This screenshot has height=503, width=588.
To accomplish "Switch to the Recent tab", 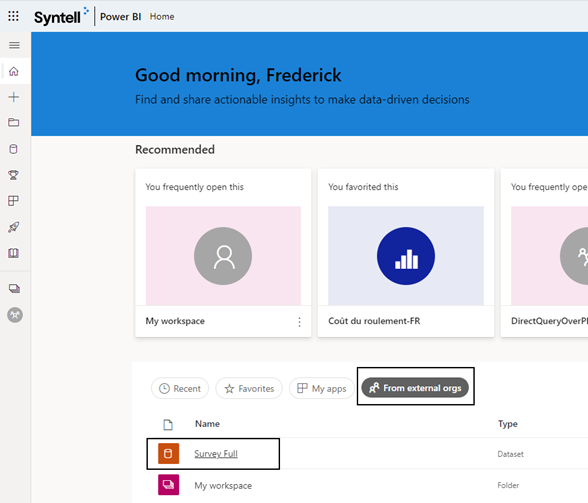I will [180, 388].
